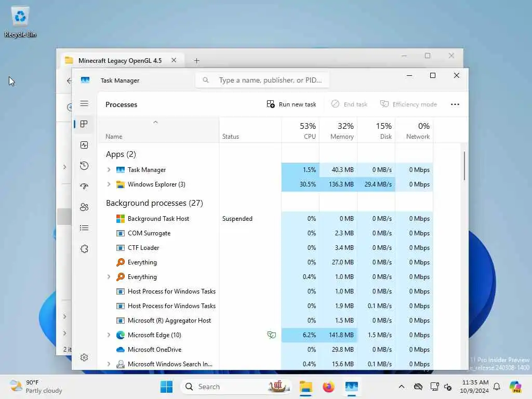
Task: Click the Background Task Host icon
Action: point(121,219)
